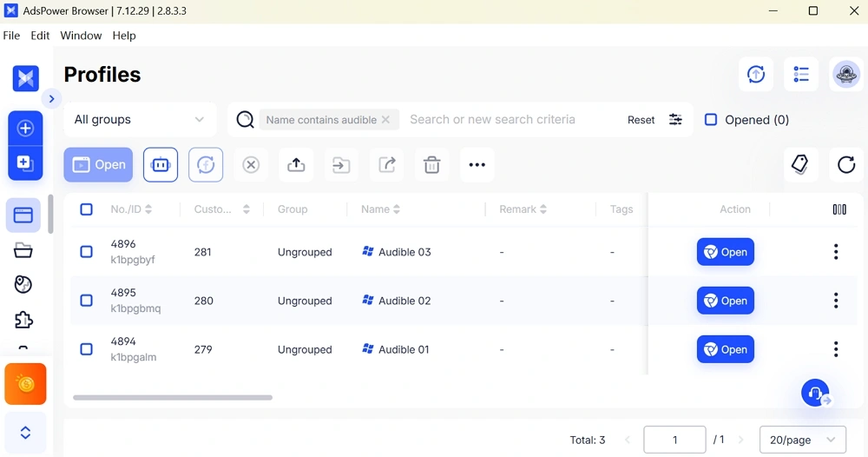Click the new profile plus icon
Image resolution: width=868 pixels, height=457 pixels.
tap(25, 129)
